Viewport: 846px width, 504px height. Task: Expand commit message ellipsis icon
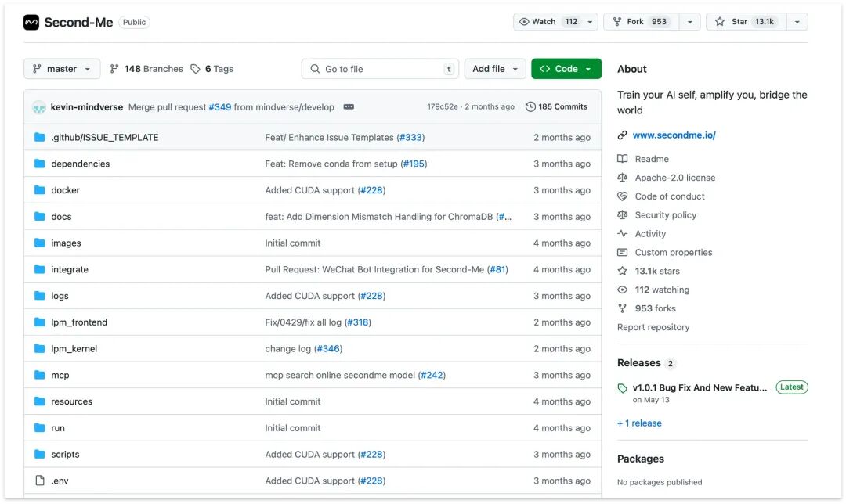[349, 106]
